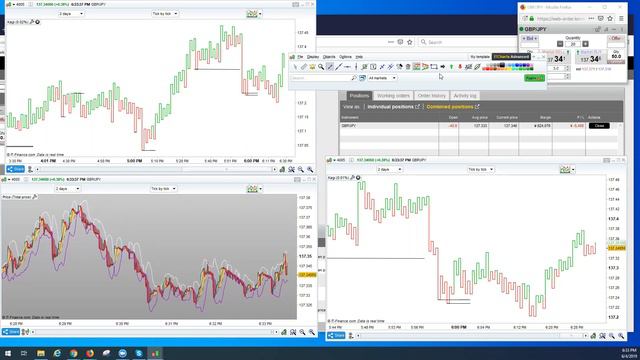Open 2 days timespan dropdown in bottom-right chart
Screen dimensions: 640x360
(x=389, y=169)
